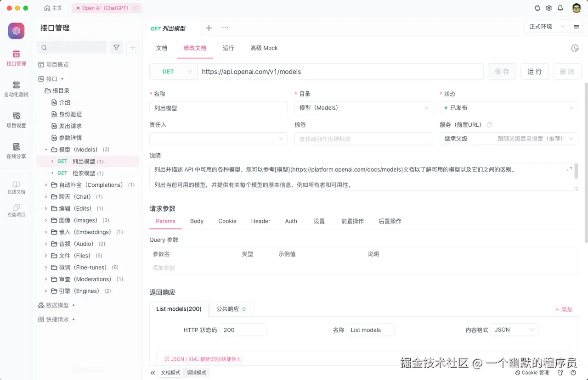Open the tab more-options ellipsis
Screen dimensions: 588x380
click(x=225, y=28)
